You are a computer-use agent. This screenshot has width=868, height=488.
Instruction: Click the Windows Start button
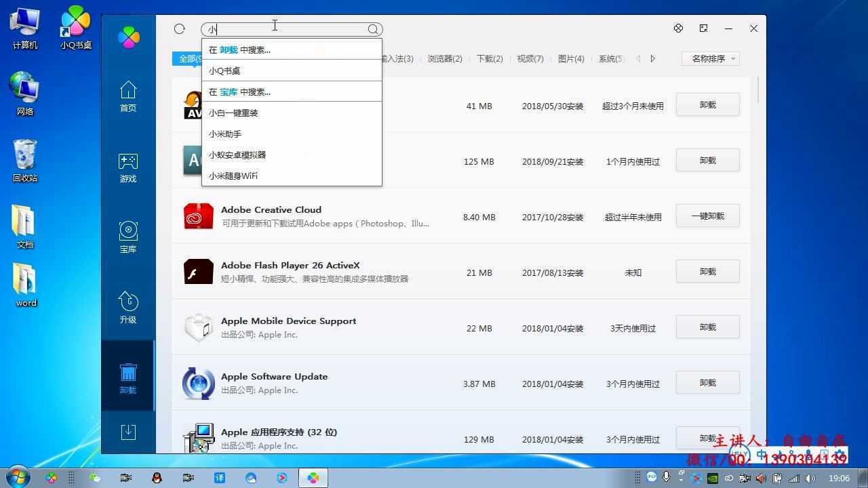tap(17, 477)
